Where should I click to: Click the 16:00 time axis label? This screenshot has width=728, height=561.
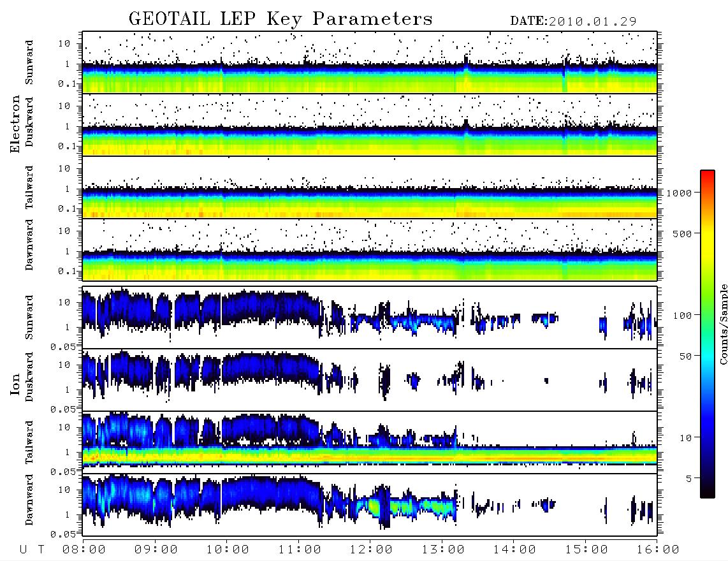[658, 550]
